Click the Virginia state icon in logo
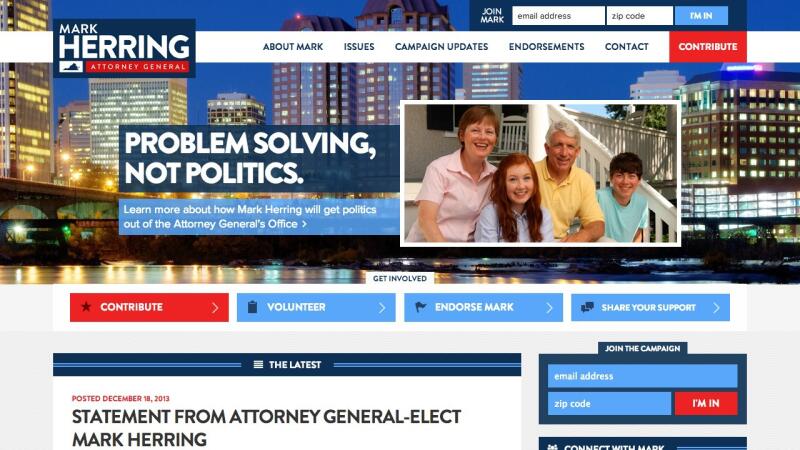This screenshot has height=450, width=800. 71,67
